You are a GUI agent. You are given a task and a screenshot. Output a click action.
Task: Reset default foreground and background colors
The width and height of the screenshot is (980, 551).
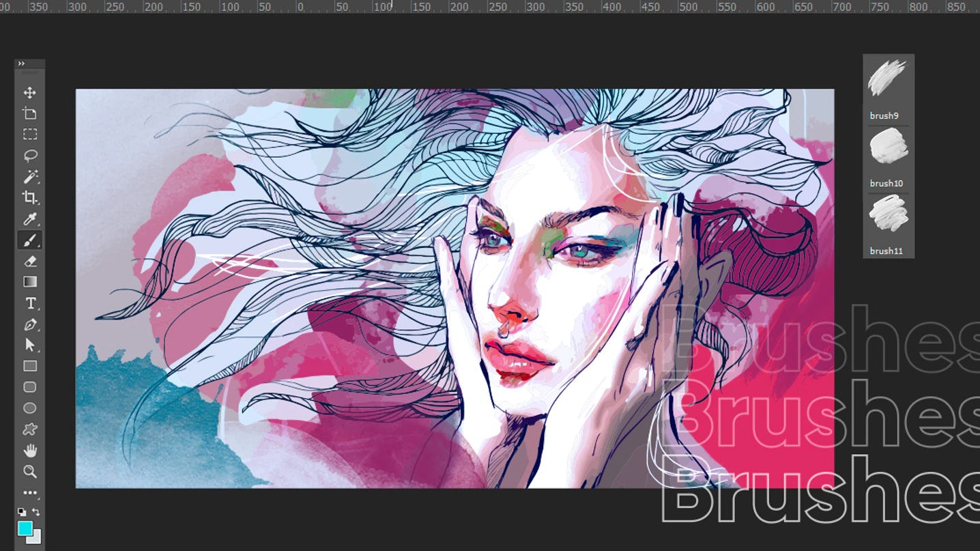tap(22, 511)
